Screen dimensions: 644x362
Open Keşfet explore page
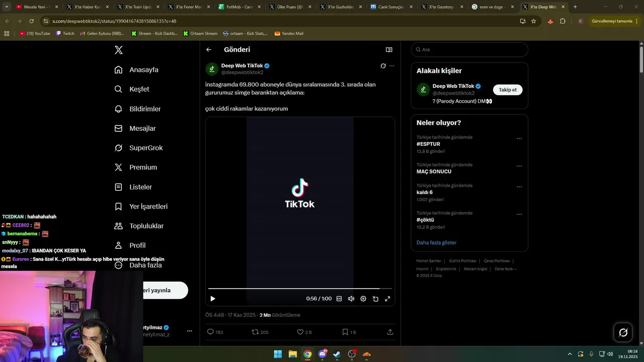coord(132,89)
